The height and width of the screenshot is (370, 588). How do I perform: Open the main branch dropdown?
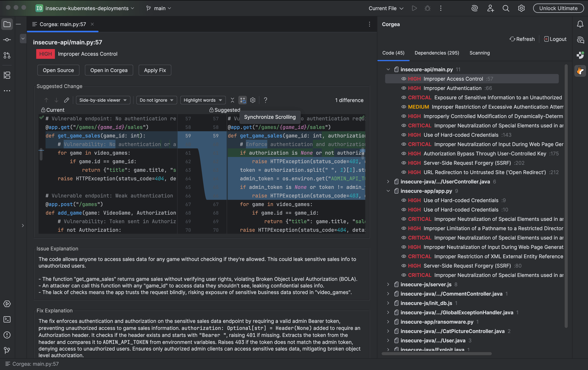click(x=158, y=8)
